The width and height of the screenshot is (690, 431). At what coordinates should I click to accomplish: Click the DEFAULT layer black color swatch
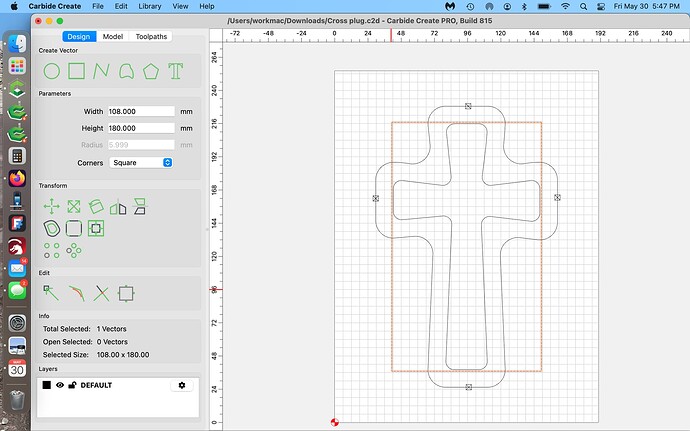pos(47,385)
